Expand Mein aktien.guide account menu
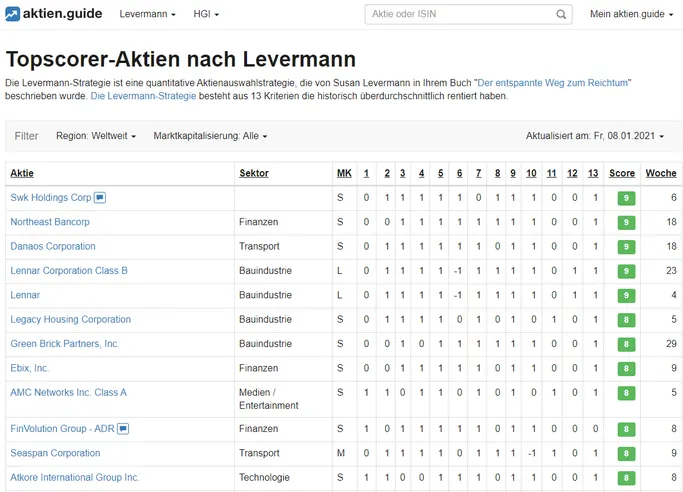Image resolution: width=683 pixels, height=492 pixels. tap(631, 14)
